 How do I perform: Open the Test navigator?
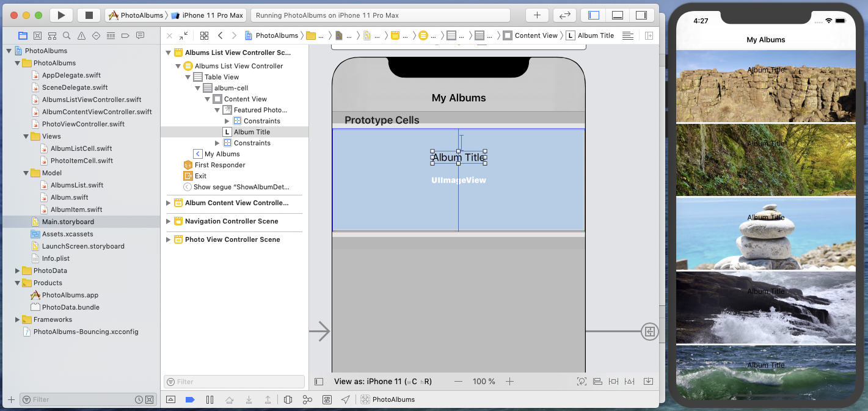pos(96,35)
